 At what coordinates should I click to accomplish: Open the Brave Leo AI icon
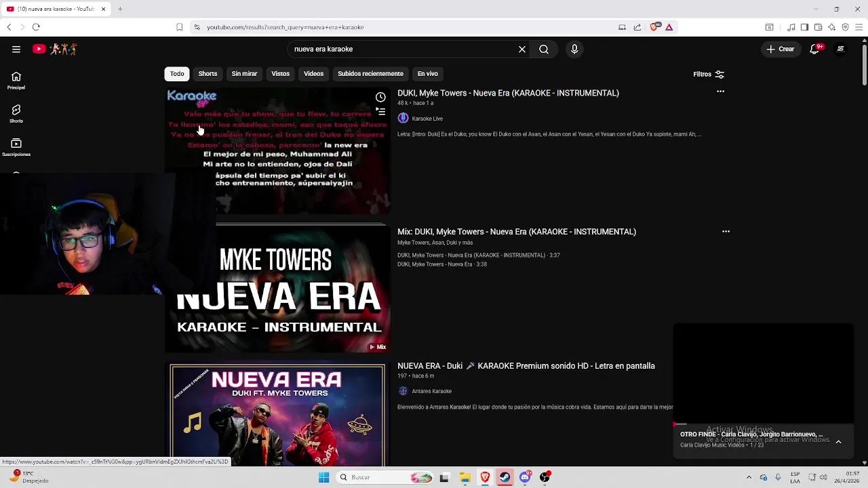point(831,27)
